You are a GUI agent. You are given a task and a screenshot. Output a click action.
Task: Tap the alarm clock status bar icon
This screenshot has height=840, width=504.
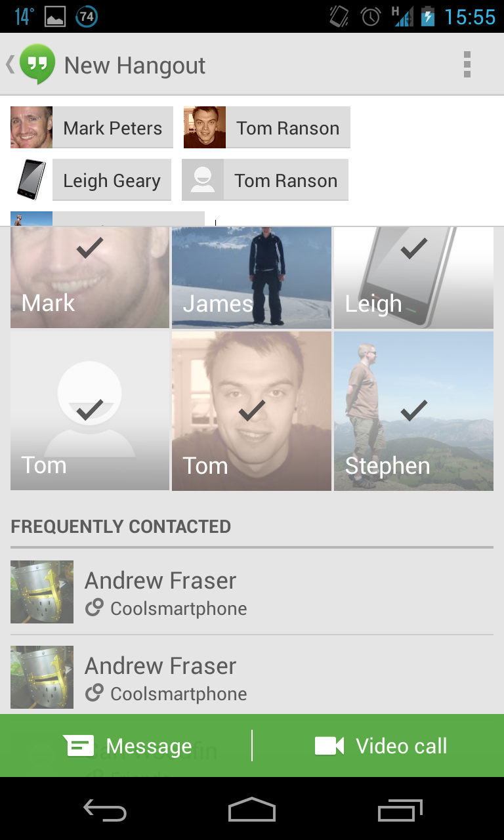(x=371, y=16)
